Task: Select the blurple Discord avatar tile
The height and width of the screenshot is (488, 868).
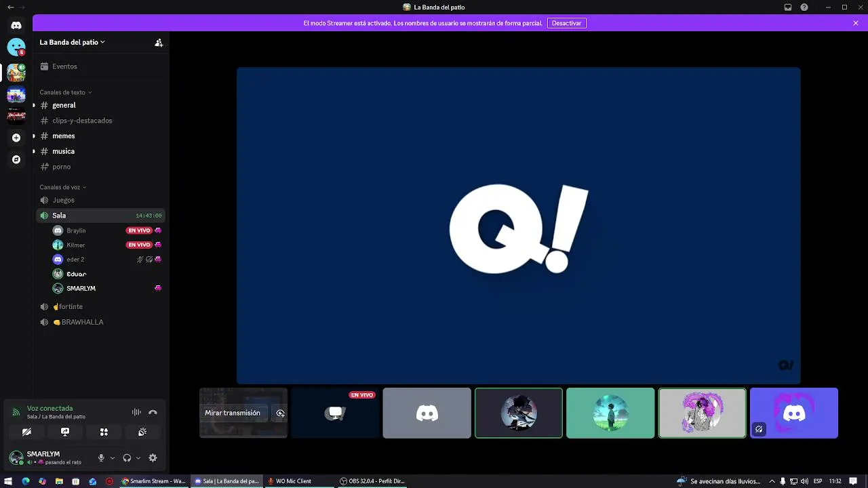Action: (794, 413)
